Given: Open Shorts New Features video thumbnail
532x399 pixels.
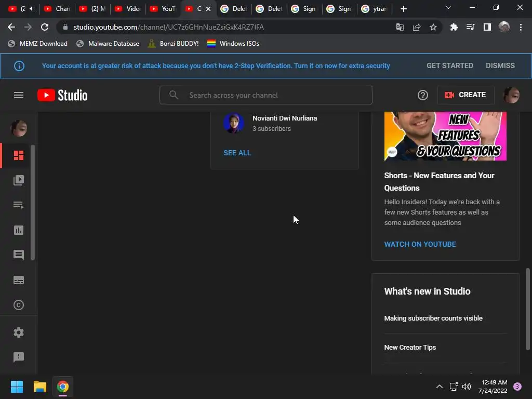Looking at the screenshot, I should [x=445, y=136].
